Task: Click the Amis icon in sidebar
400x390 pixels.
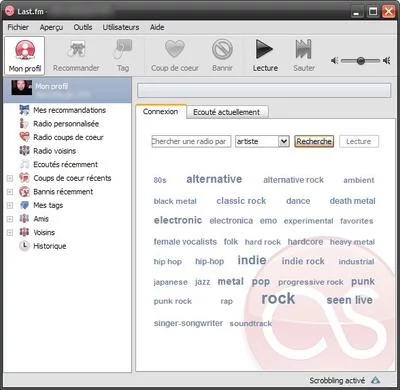Action: [24, 219]
